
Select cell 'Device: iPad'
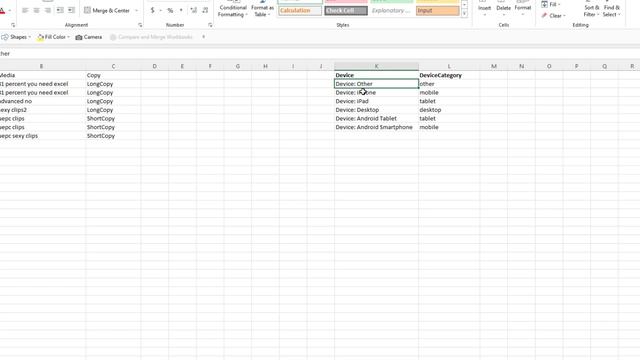point(376,101)
